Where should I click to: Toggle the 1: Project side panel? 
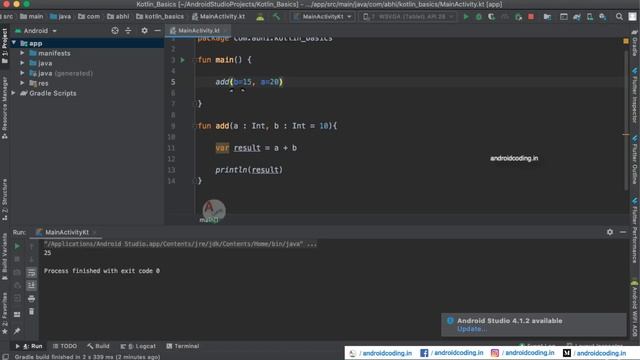pyautogui.click(x=4, y=46)
